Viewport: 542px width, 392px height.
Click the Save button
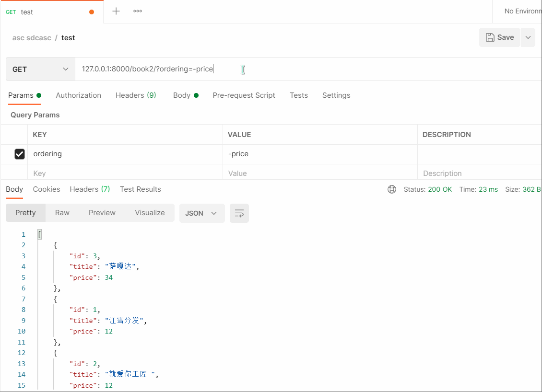coord(499,37)
